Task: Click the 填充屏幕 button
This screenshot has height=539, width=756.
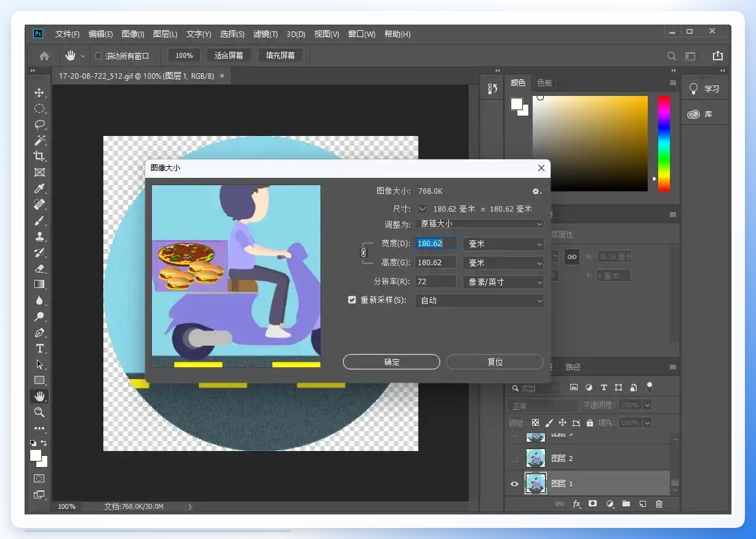Action: click(281, 55)
